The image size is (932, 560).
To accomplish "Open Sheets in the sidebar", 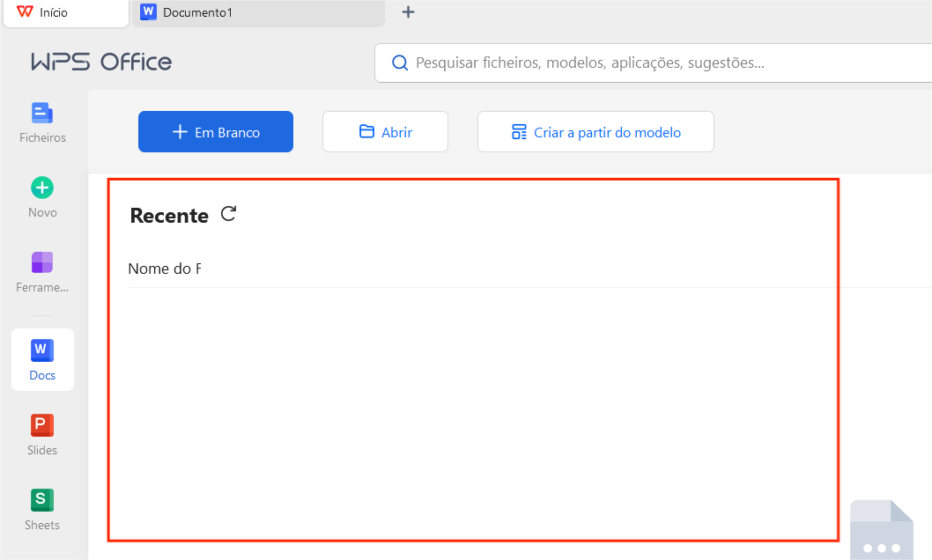I will click(42, 510).
